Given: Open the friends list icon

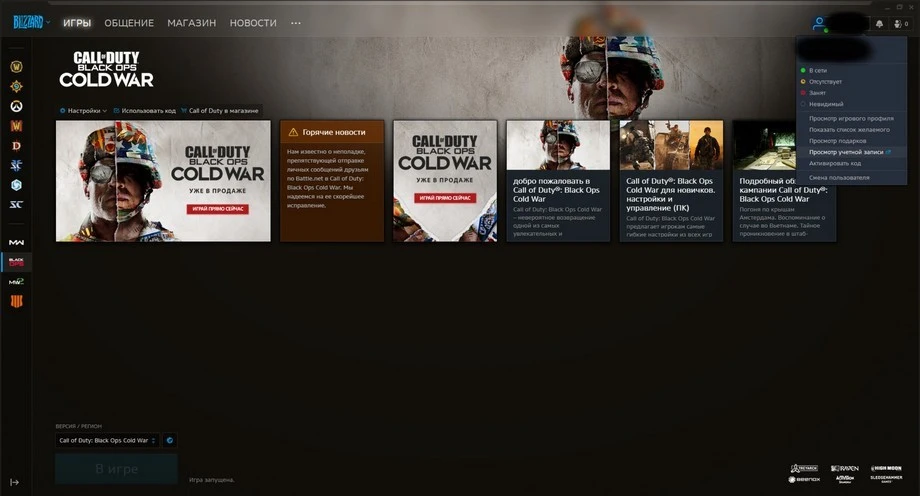Looking at the screenshot, I should (898, 23).
